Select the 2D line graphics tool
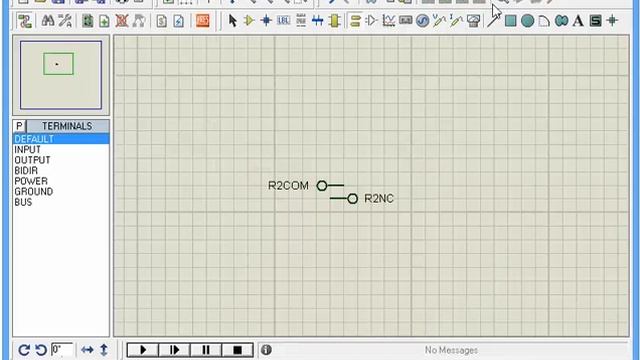 click(x=493, y=20)
